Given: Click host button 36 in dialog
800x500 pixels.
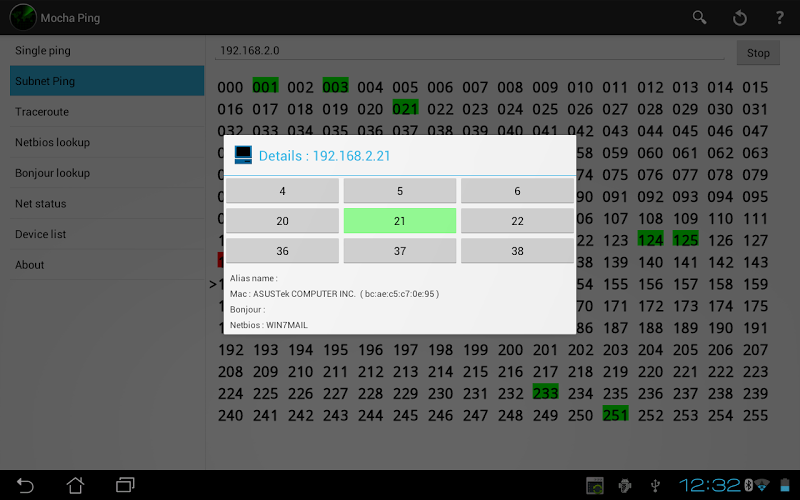Looking at the screenshot, I should tap(282, 251).
